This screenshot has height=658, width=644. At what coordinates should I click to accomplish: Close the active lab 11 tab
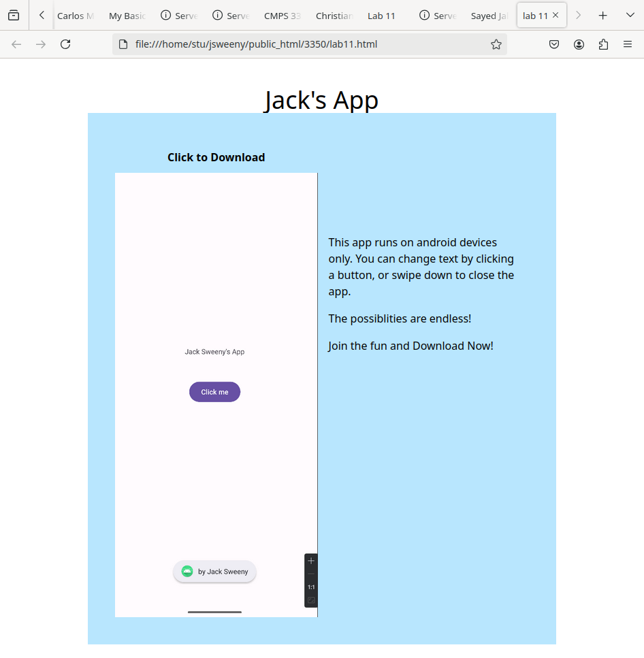(x=556, y=15)
